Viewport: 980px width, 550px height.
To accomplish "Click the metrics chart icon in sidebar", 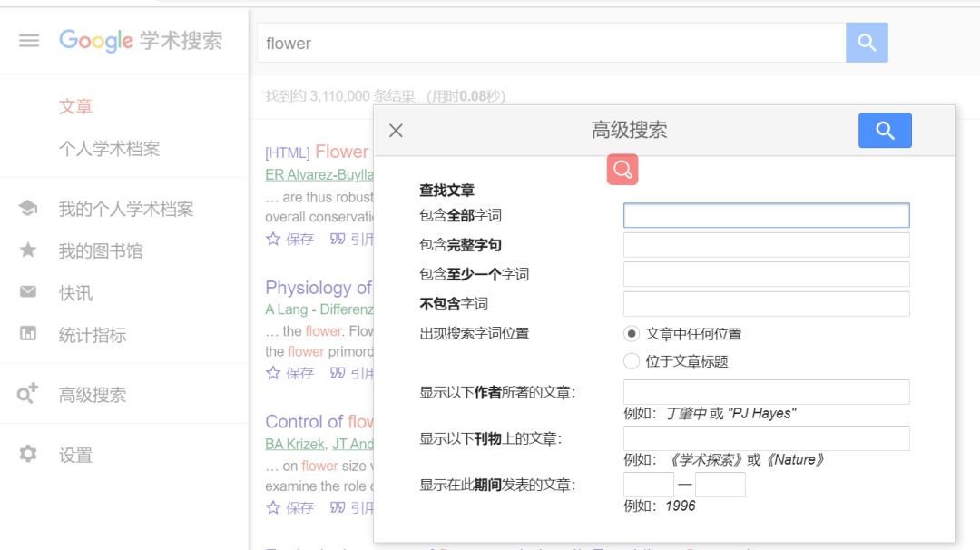I will coord(28,334).
